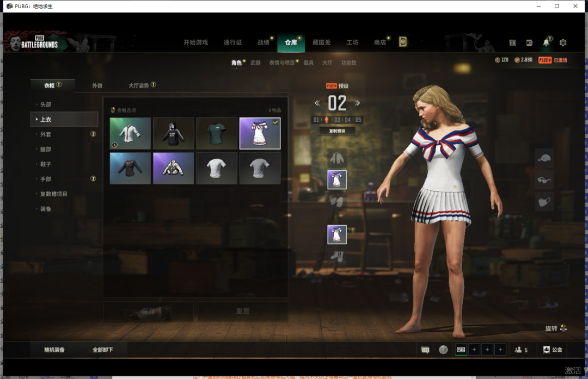Add a teammate via the first plus slot
588x379 pixels.
coord(474,350)
